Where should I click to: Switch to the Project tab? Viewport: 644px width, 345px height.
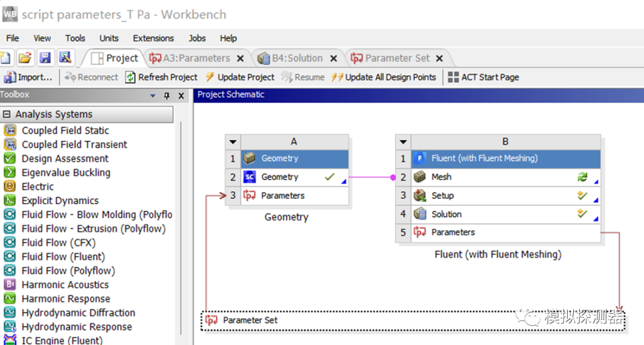coord(114,58)
